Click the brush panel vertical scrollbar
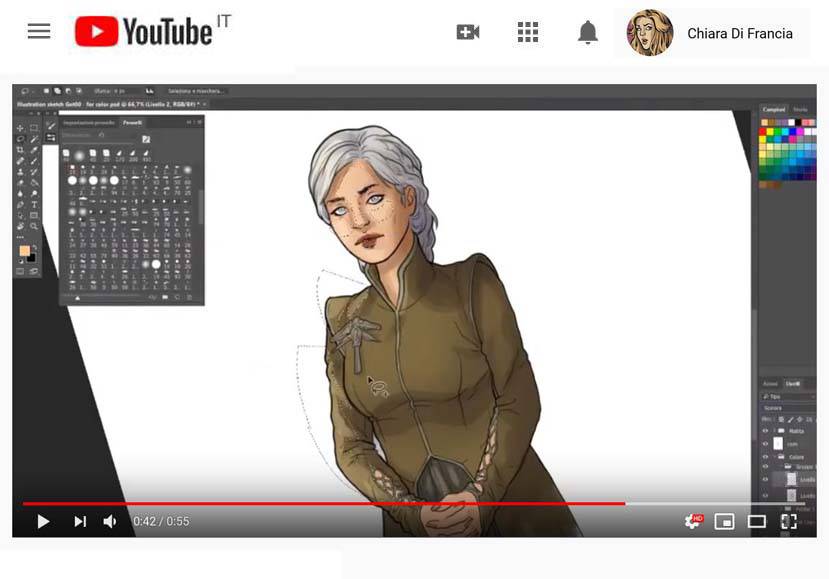Screen dimensions: 829x579 pos(200,206)
